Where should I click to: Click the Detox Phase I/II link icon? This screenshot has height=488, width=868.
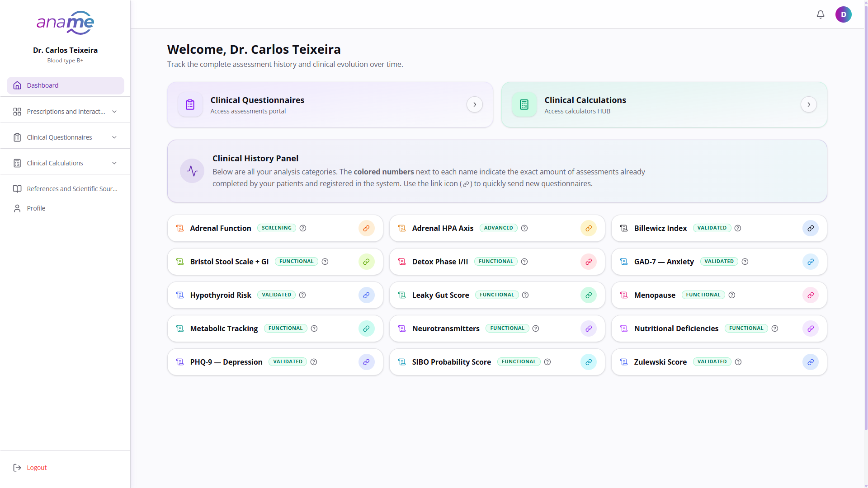tap(589, 262)
